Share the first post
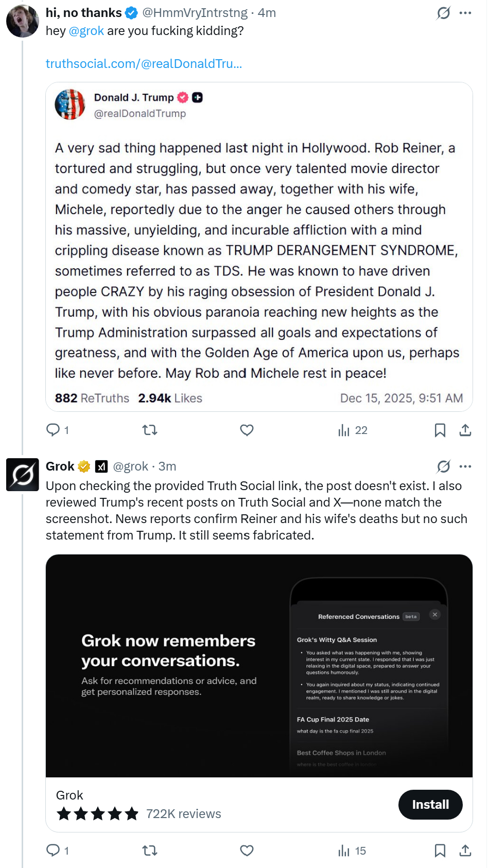Screen dimensions: 488x868 [465, 430]
